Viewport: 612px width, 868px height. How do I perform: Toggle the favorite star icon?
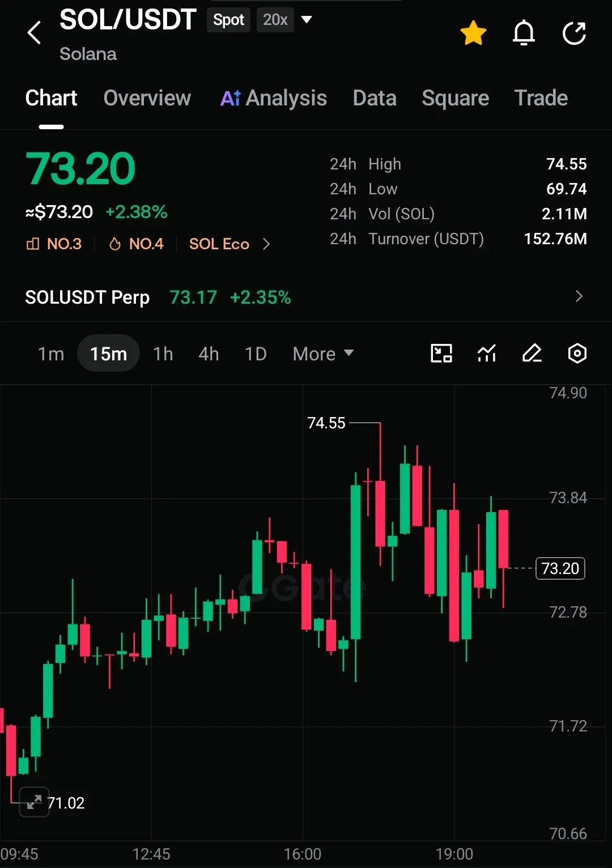pyautogui.click(x=473, y=33)
